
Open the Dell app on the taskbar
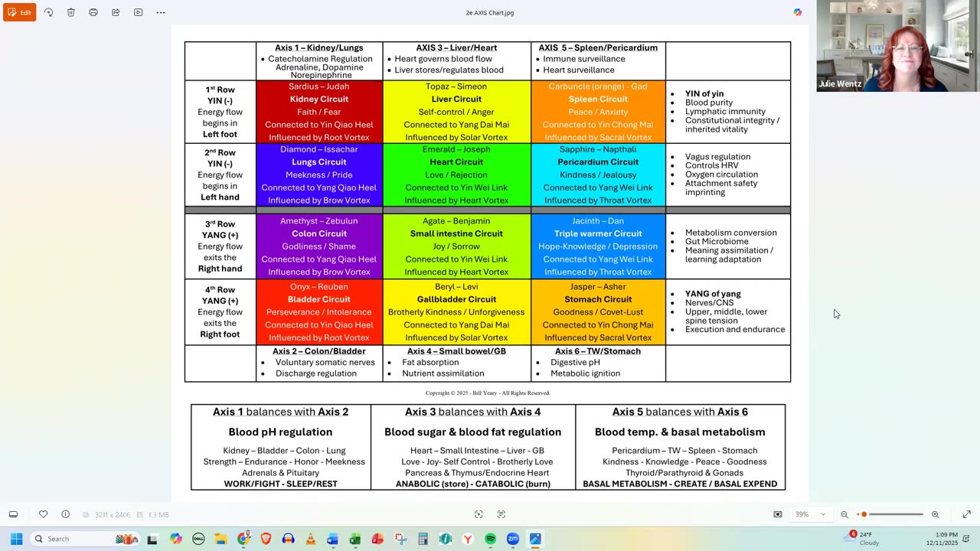point(198,539)
